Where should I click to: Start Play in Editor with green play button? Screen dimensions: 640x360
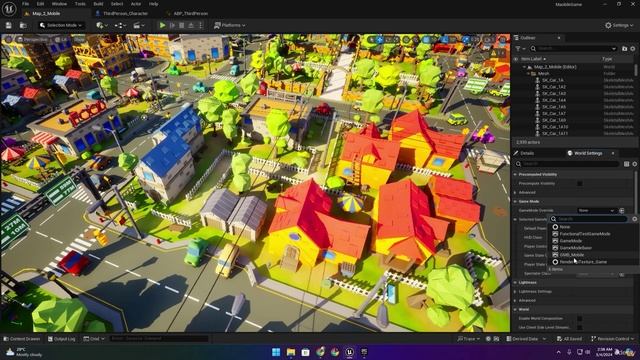[x=162, y=25]
